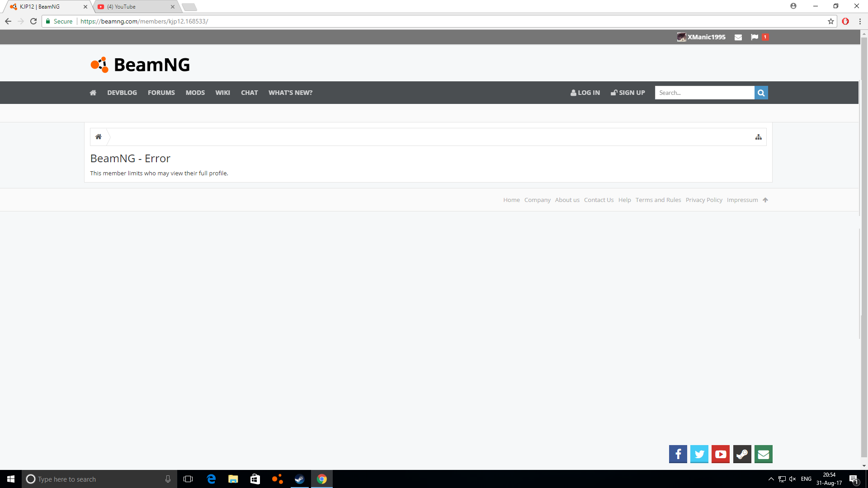Open a new browser tab
The image size is (868, 488).
click(189, 7)
